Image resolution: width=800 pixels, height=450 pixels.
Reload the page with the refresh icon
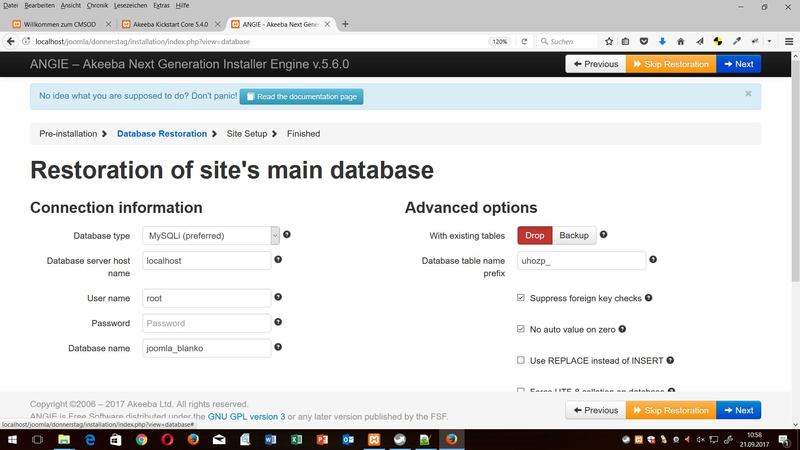(x=524, y=41)
